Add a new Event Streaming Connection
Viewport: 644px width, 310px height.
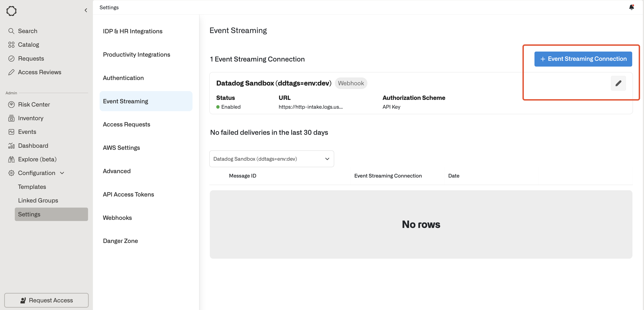pyautogui.click(x=583, y=59)
